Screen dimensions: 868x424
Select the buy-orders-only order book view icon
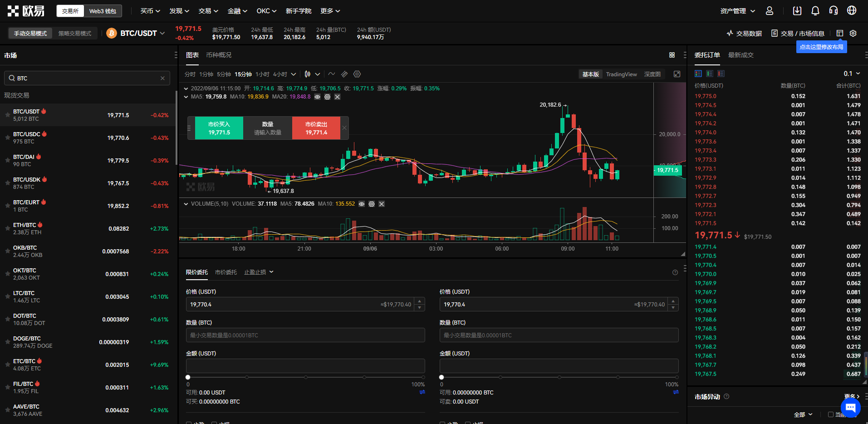tap(710, 74)
